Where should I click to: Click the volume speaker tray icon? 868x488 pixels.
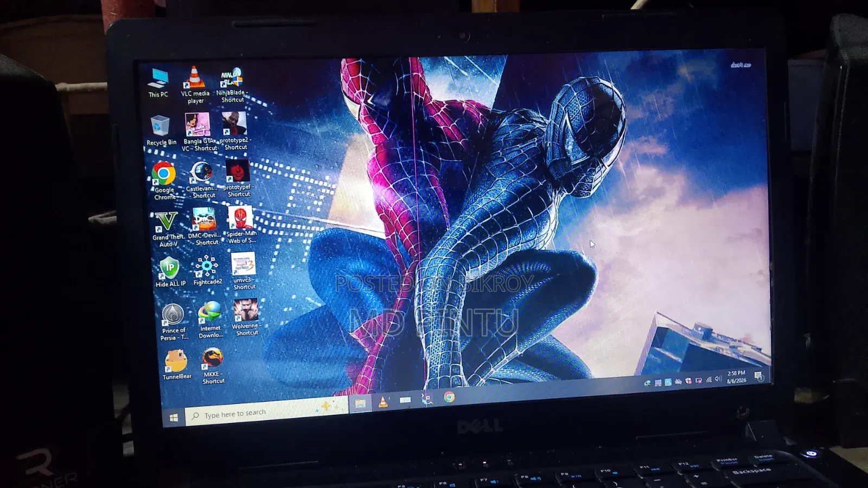click(x=718, y=378)
